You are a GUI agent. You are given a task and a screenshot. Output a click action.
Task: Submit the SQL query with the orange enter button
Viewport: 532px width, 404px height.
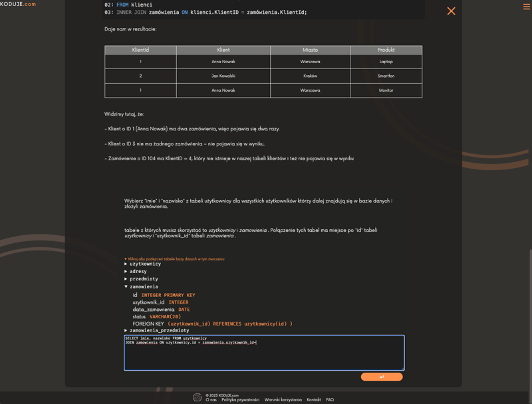[x=382, y=377]
